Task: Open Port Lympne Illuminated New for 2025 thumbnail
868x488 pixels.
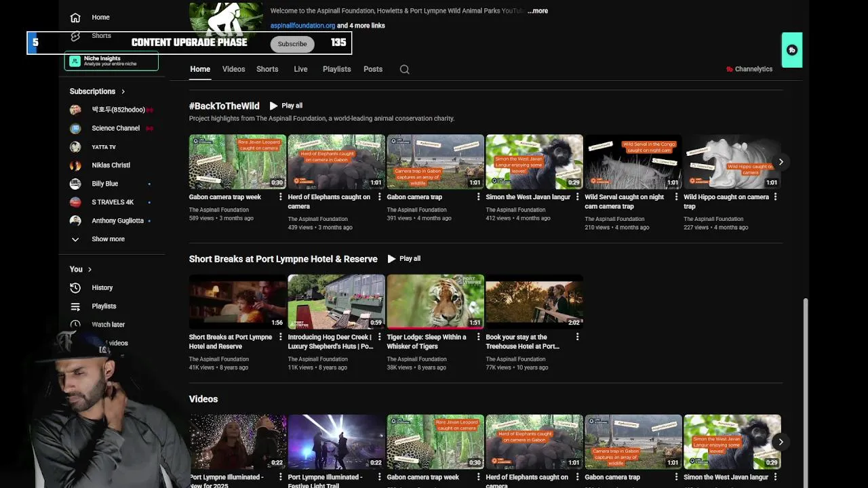Action: [x=237, y=441]
